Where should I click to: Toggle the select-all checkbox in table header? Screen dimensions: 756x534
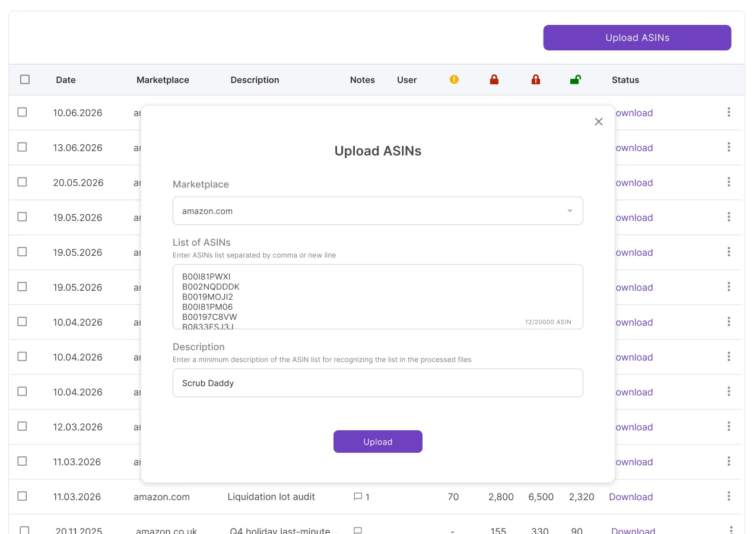pyautogui.click(x=25, y=80)
